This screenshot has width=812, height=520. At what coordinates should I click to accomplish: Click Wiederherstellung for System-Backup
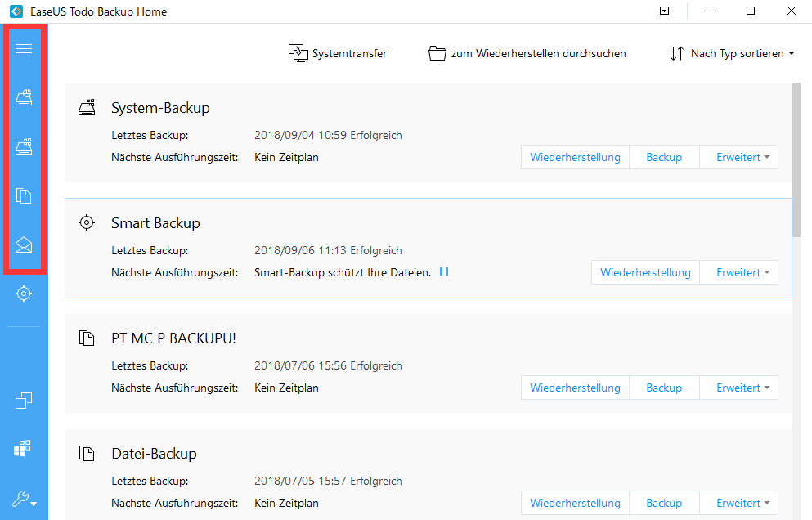pyautogui.click(x=575, y=157)
